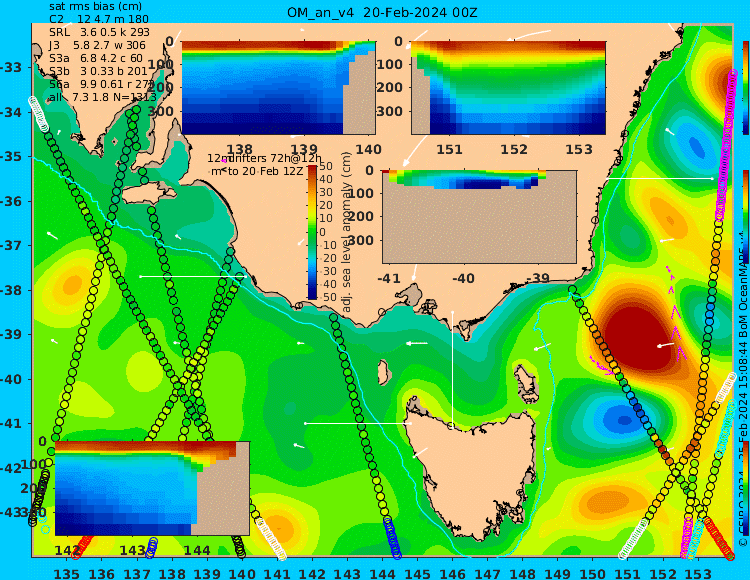Click the white transect line off the east coast near 35.5S
The width and height of the screenshot is (750, 580).
point(660,178)
